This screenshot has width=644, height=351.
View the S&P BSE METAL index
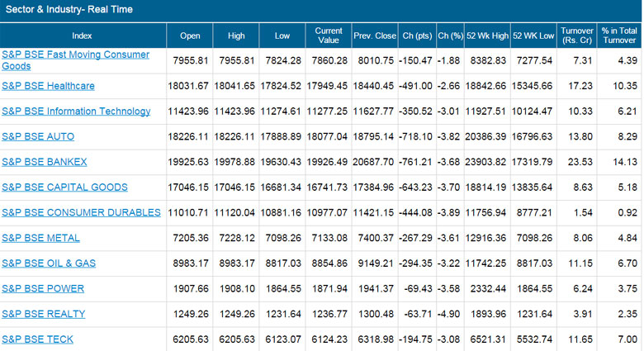[40, 238]
